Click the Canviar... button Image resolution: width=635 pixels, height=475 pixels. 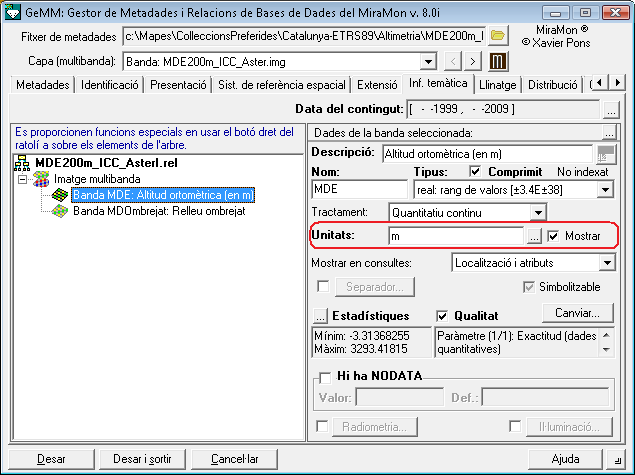[x=577, y=313]
